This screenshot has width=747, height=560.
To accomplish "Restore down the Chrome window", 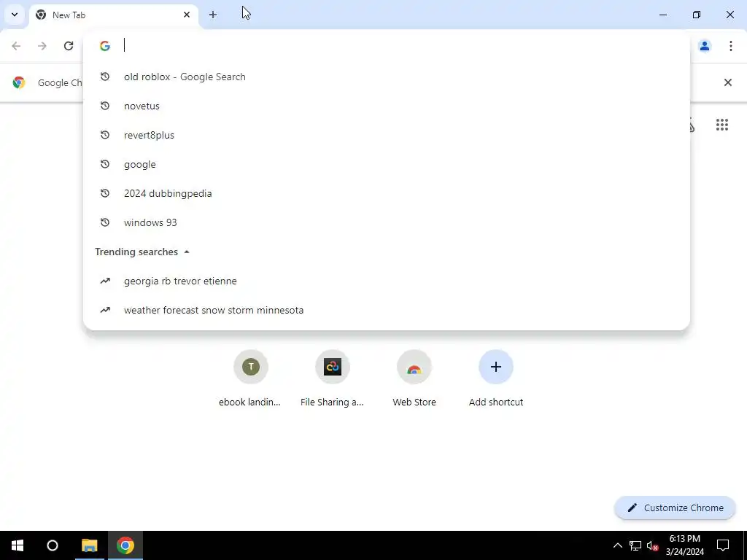I will click(x=697, y=15).
